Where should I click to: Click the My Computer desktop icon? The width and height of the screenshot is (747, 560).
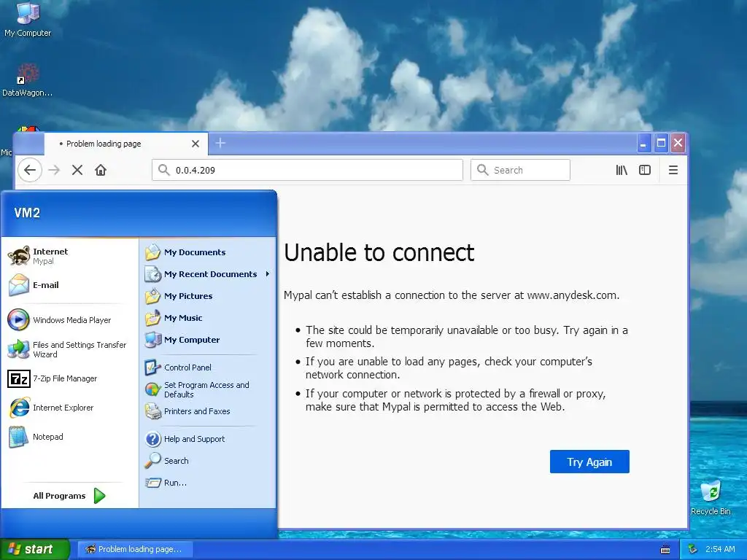28,19
